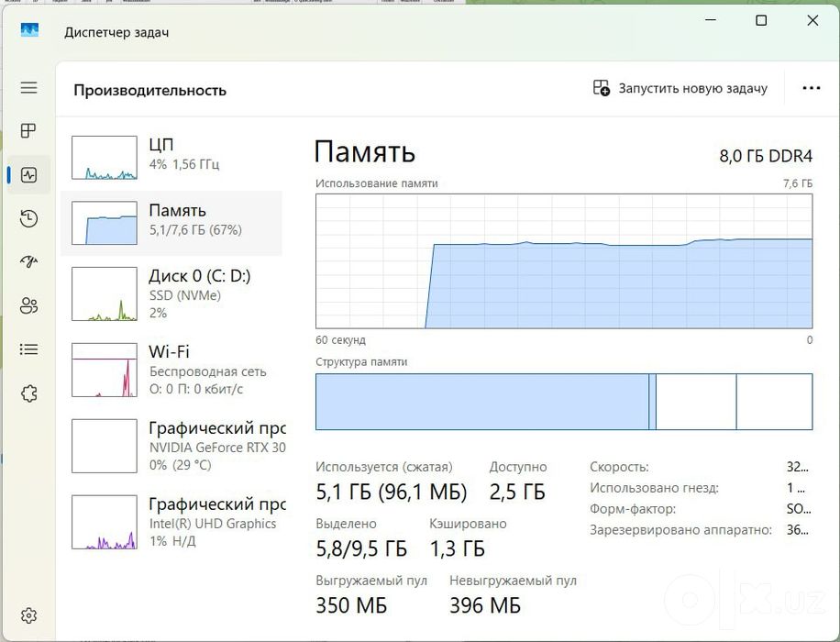Go to the Processes page icon

28,131
